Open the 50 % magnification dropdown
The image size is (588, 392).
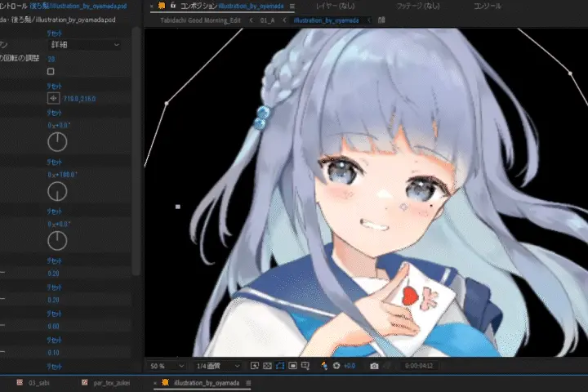click(x=167, y=366)
